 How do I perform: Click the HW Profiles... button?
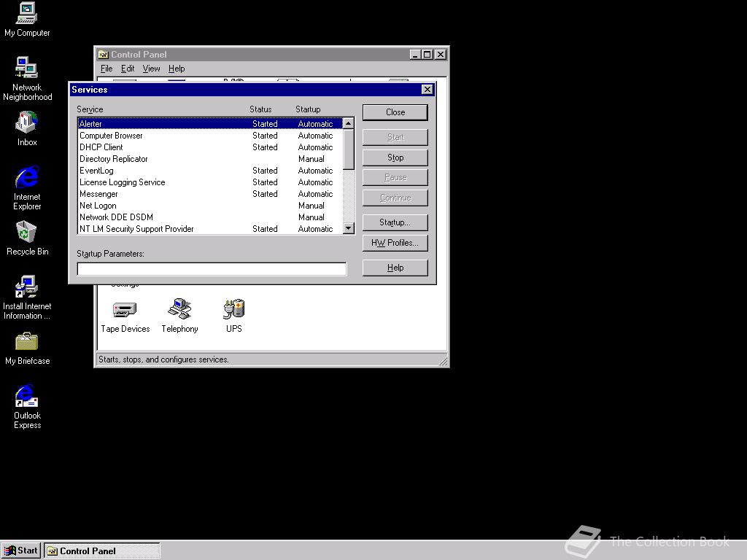(395, 243)
